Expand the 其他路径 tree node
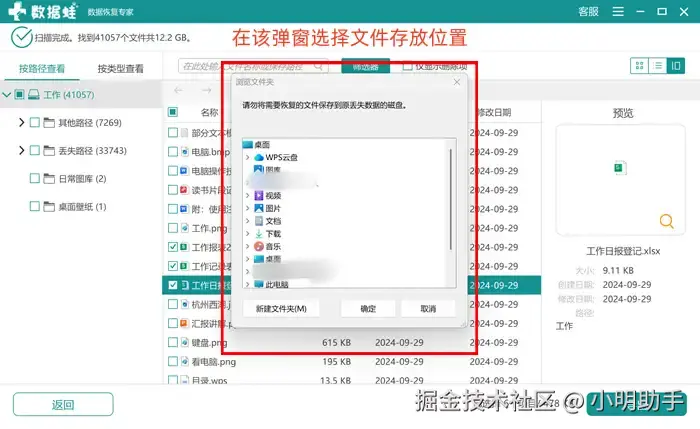700x429 pixels. [x=21, y=122]
